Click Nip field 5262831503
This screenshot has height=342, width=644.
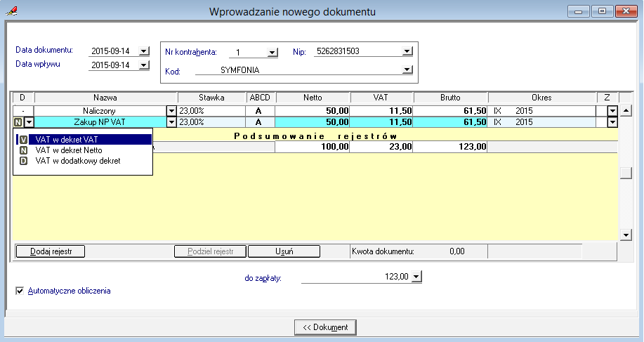pos(357,51)
